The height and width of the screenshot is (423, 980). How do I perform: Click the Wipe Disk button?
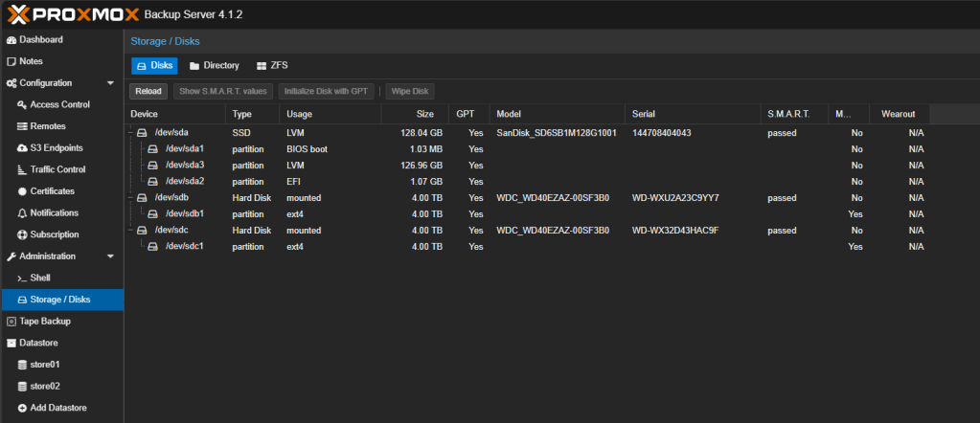coord(410,91)
